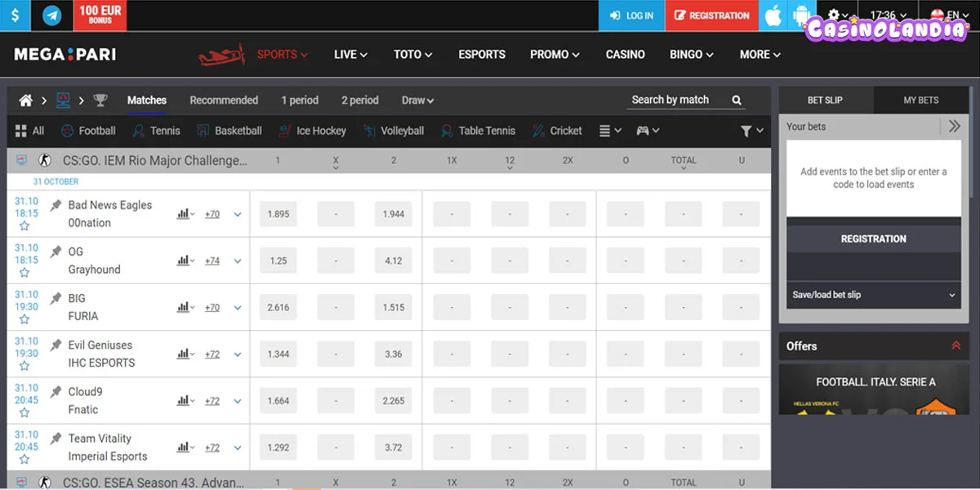This screenshot has height=490, width=980.
Task: Open the Draw dropdown
Action: (x=417, y=100)
